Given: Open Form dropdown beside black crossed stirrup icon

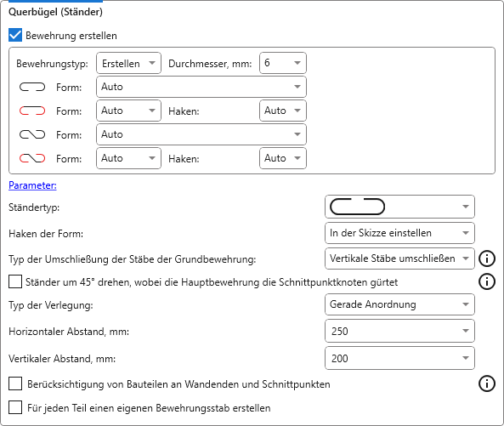Looking at the screenshot, I should pyautogui.click(x=201, y=134).
